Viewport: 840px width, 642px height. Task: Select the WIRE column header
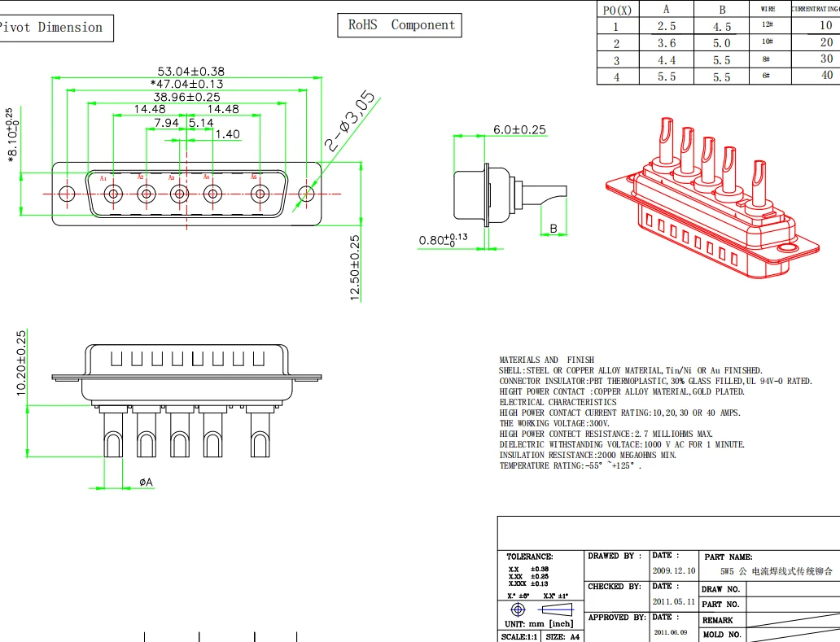pyautogui.click(x=768, y=9)
